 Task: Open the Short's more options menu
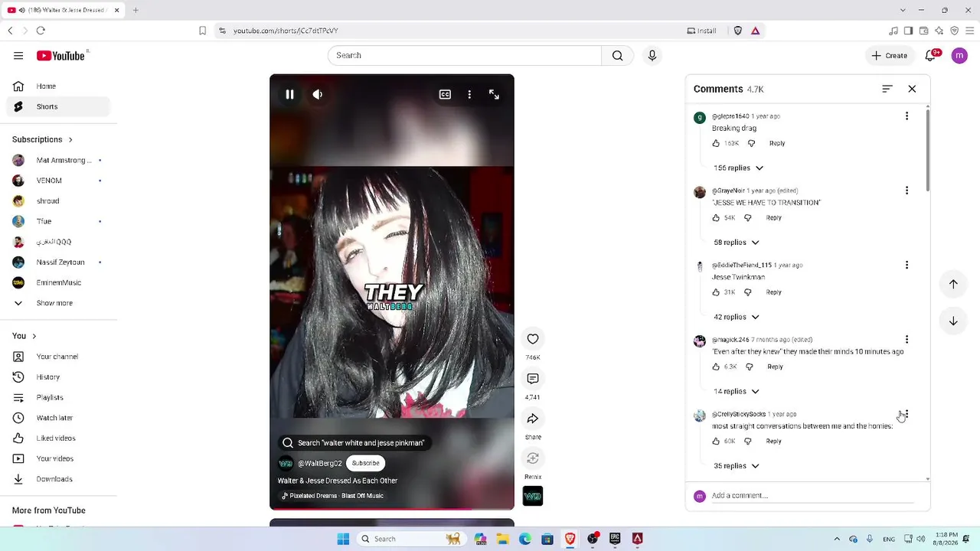tap(469, 94)
